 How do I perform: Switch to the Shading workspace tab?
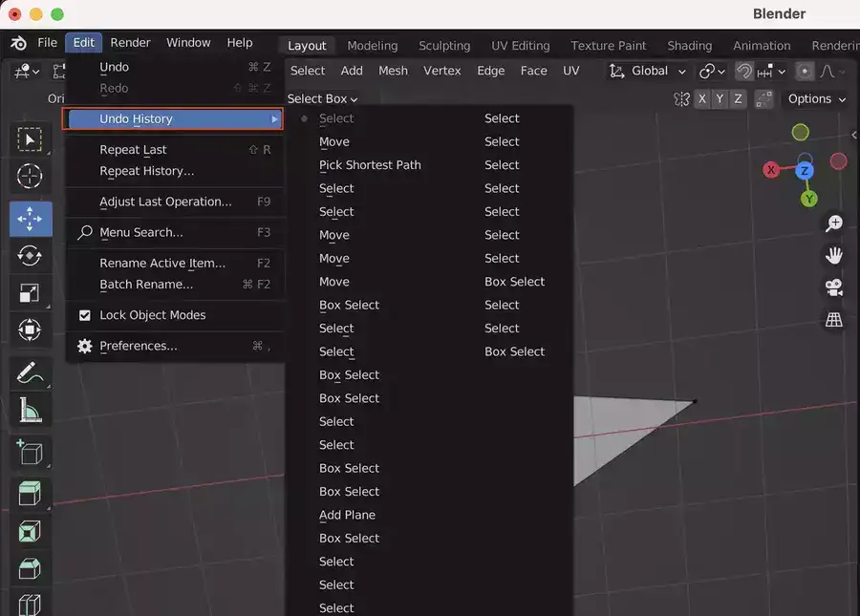point(689,46)
